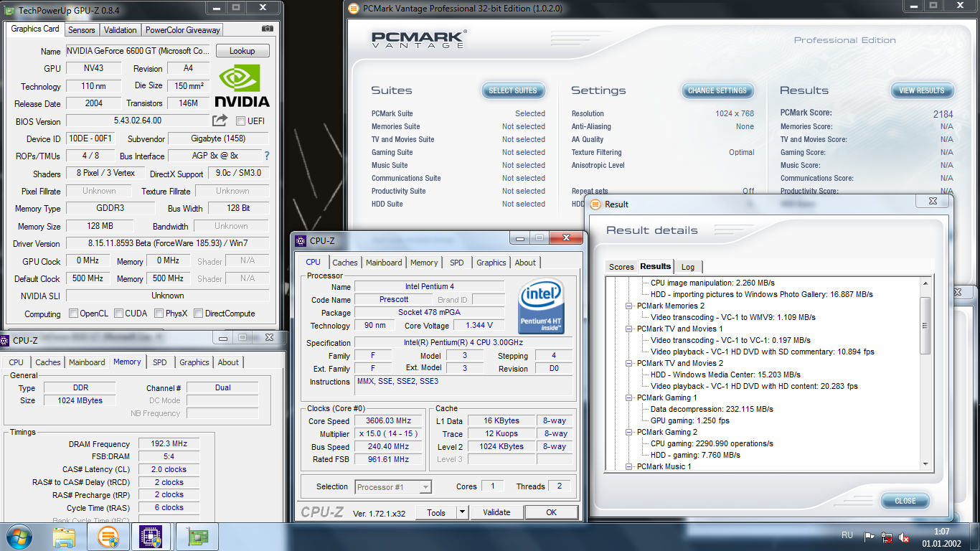Enable the DirectCompute checkbox
Screen dimensions: 980x551
coord(198,314)
